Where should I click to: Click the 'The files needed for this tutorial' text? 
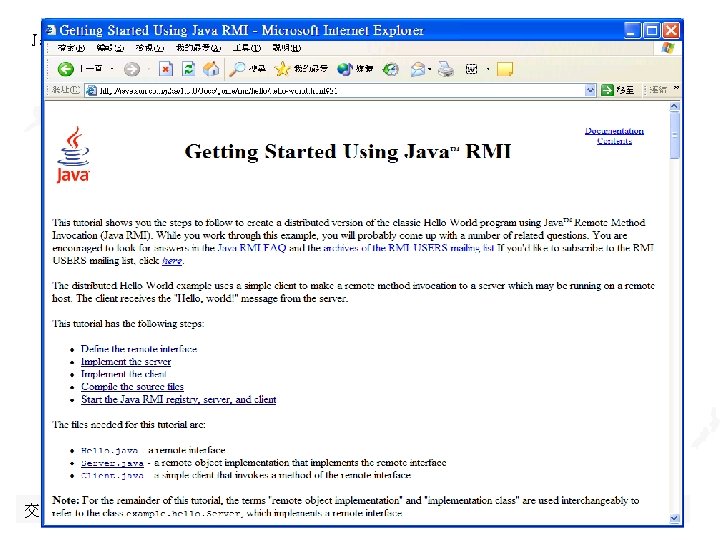pyautogui.click(x=129, y=425)
